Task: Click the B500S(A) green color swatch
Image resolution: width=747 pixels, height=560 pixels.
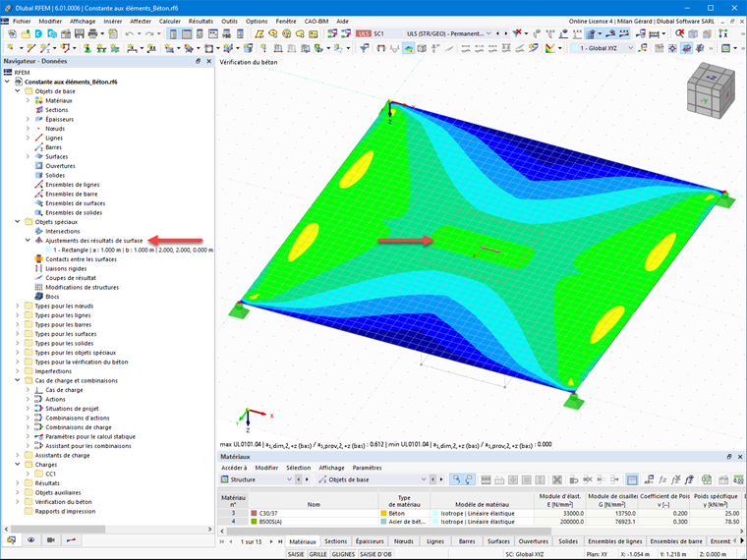Action: coord(254,522)
